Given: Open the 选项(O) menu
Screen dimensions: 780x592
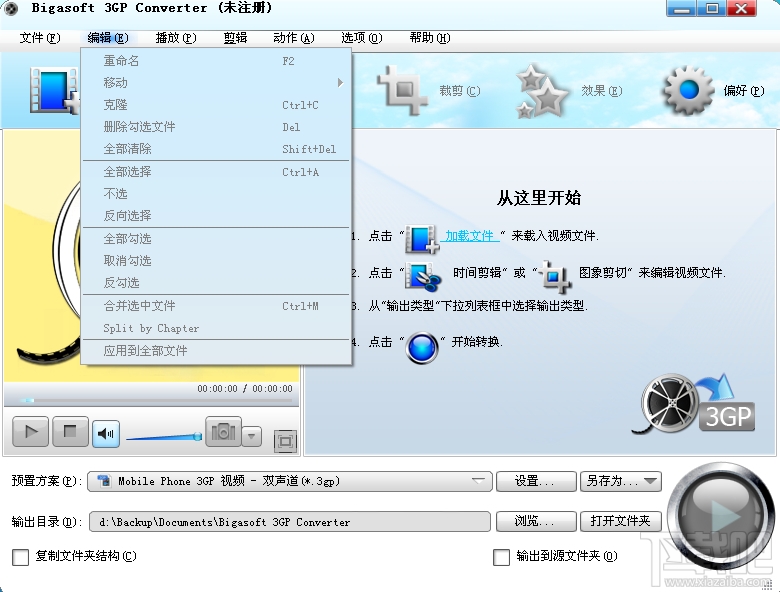Looking at the screenshot, I should 362,38.
